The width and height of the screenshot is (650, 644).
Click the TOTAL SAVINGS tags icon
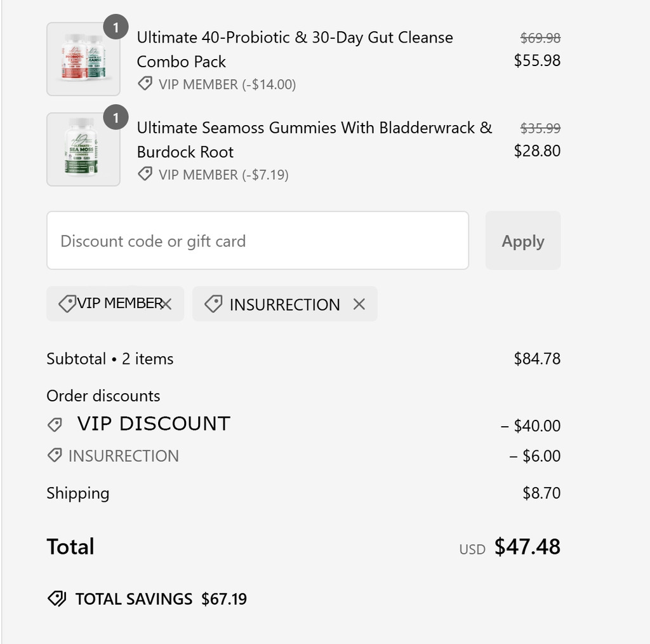pyautogui.click(x=56, y=599)
